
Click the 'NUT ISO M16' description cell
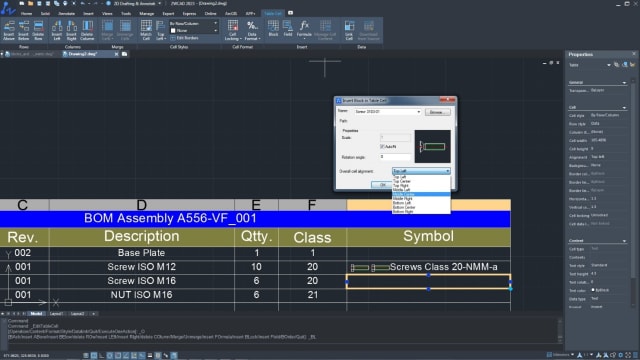(x=142, y=295)
